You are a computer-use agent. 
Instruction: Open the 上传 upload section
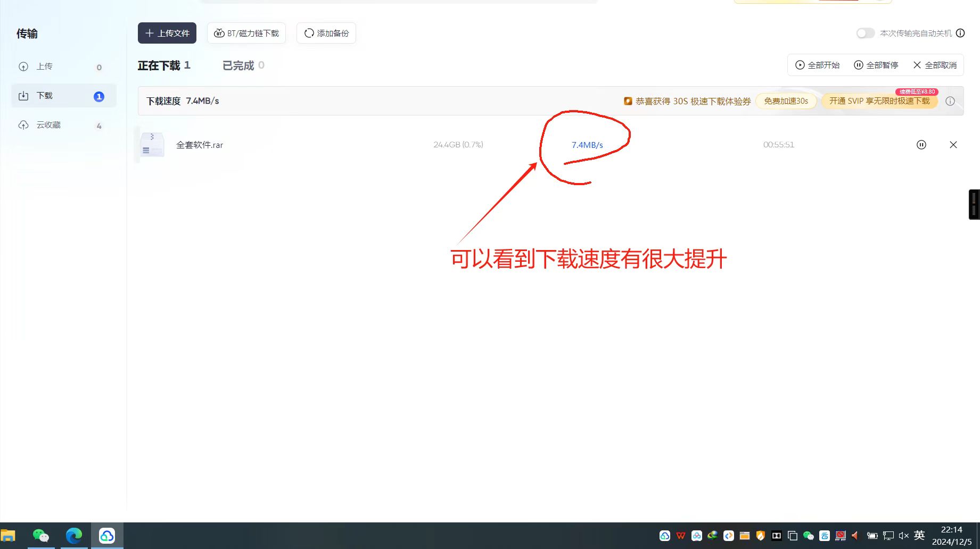point(44,66)
